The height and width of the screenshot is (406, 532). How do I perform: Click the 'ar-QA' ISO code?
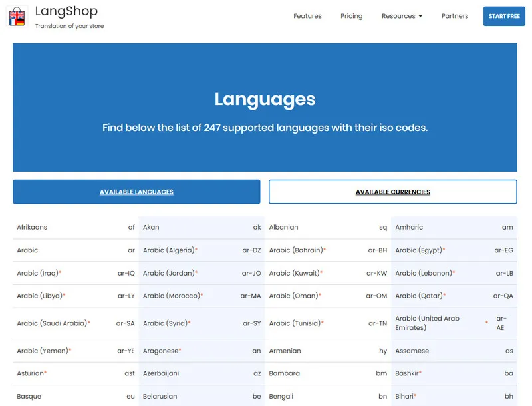503,296
